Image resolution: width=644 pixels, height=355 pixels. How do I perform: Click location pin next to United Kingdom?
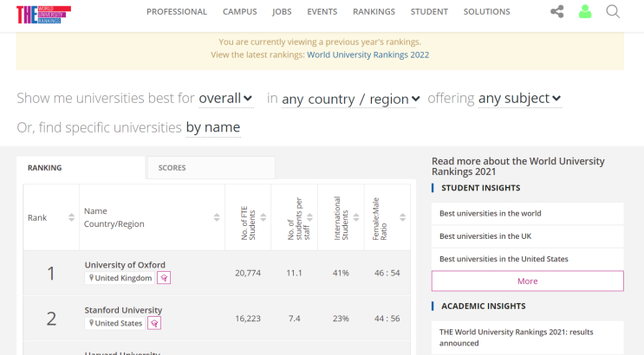pyautogui.click(x=91, y=278)
